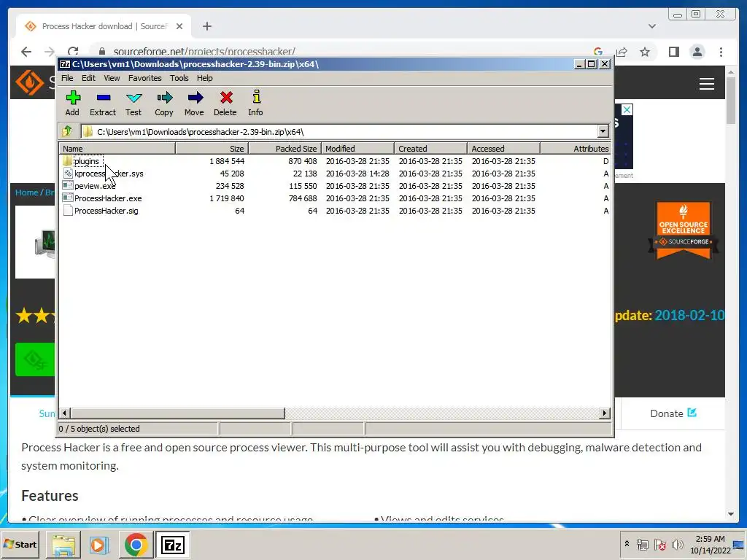Open the Edit menu

click(88, 78)
